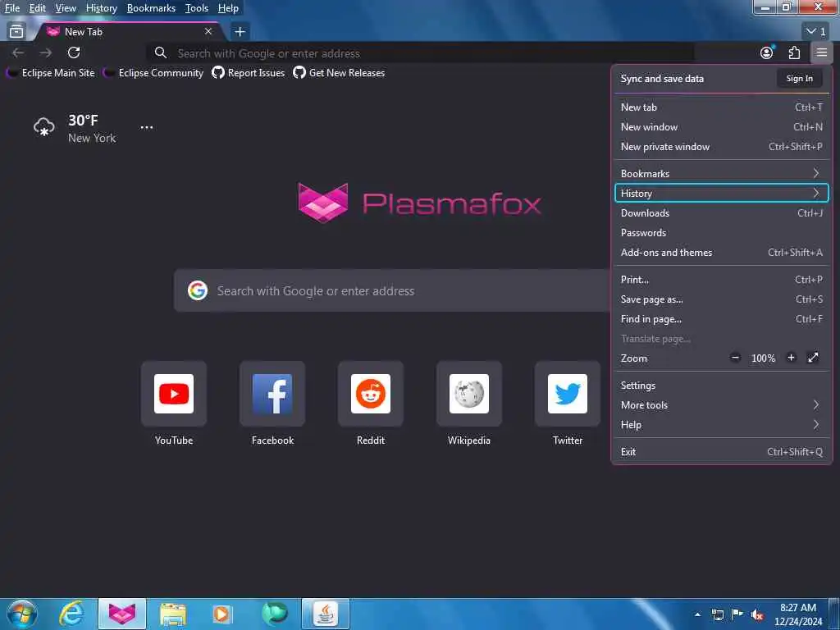Click the weather snow cloud icon

44,127
